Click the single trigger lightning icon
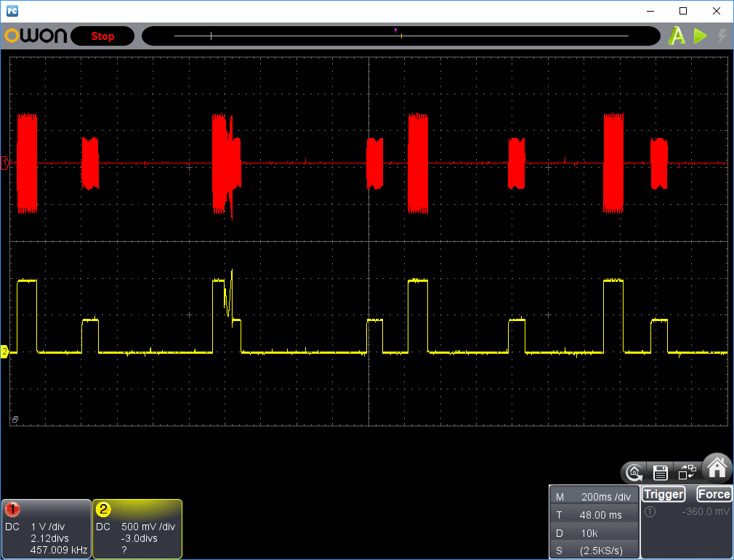 tap(722, 36)
